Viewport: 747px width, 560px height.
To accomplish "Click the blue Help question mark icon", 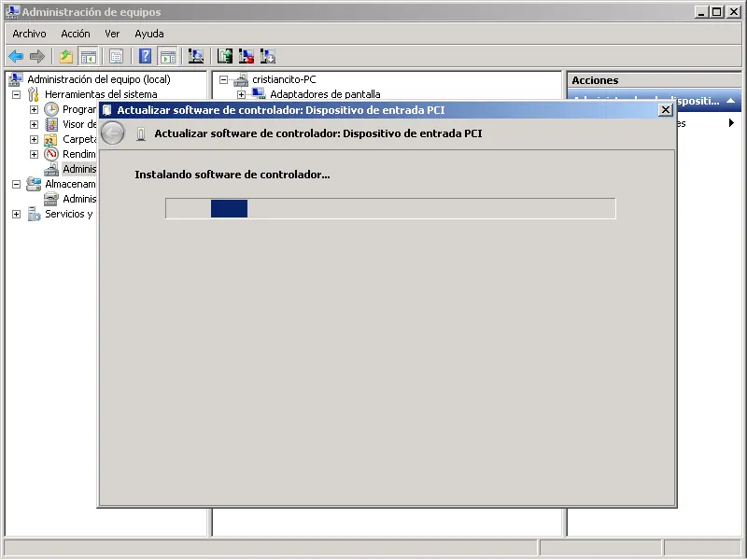I will 146,56.
